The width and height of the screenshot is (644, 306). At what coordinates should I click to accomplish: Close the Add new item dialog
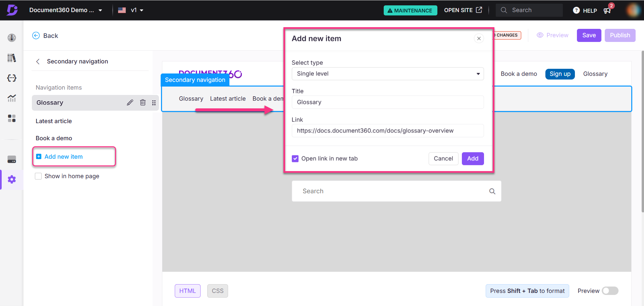479,39
